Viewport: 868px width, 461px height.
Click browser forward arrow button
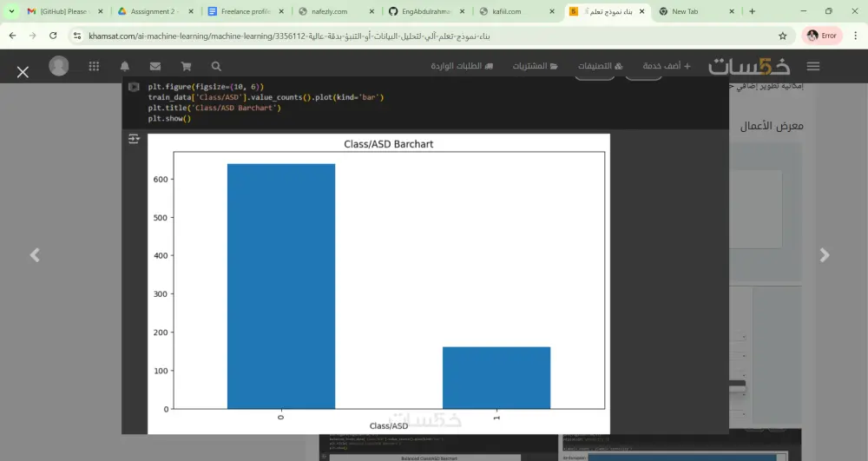click(33, 36)
